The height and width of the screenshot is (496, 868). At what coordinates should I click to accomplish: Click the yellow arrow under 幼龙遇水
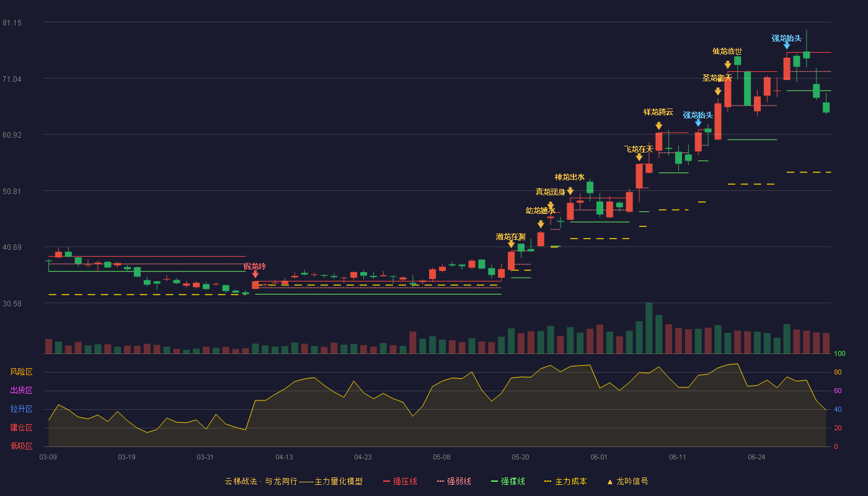pos(541,224)
